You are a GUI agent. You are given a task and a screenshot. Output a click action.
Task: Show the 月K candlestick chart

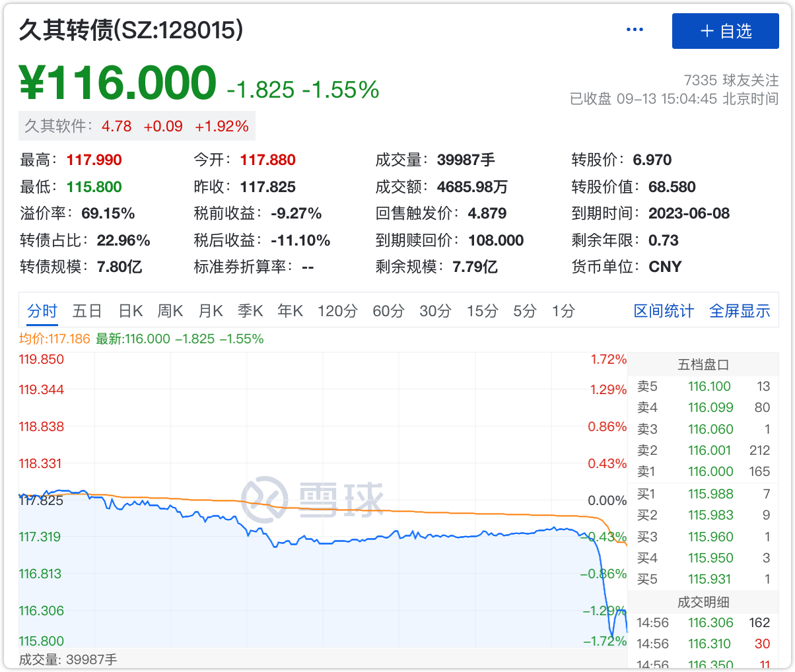coord(211,311)
